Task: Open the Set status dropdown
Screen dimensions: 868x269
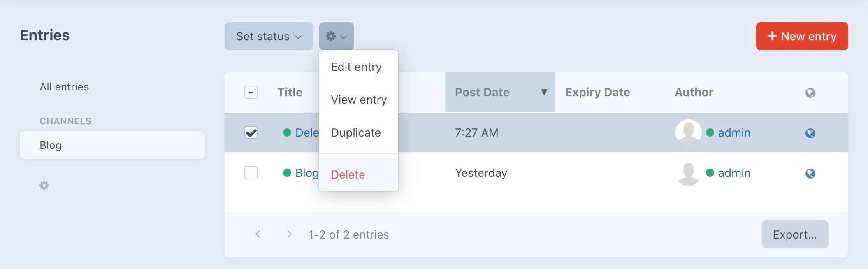Action: 268,36
